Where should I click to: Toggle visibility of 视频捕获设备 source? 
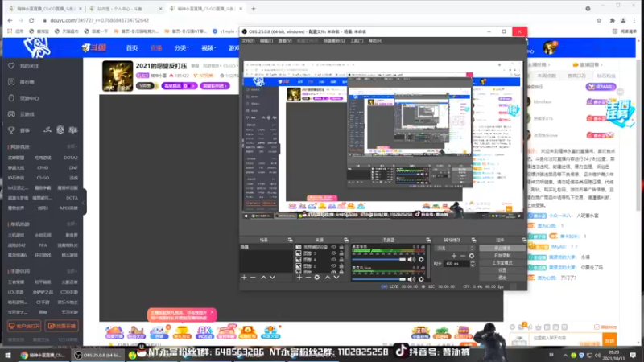point(333,247)
